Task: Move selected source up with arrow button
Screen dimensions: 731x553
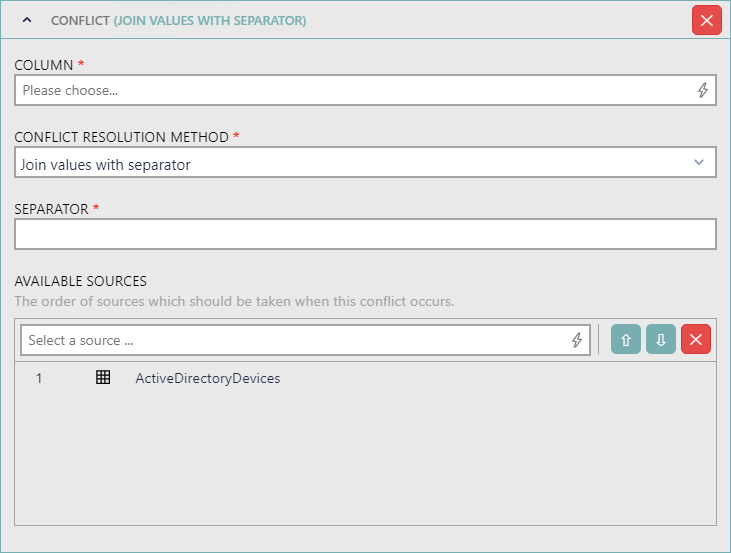Action: tap(625, 340)
